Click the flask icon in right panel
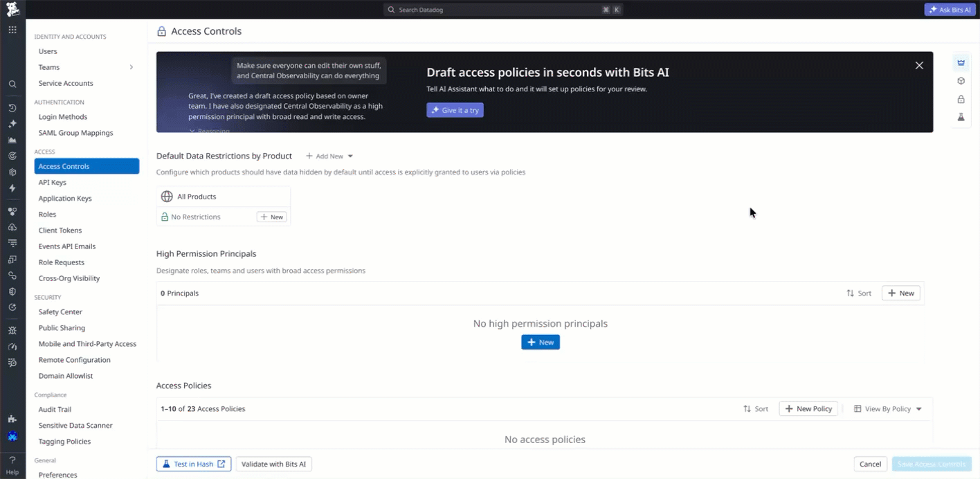This screenshot has height=479, width=980. tap(961, 117)
